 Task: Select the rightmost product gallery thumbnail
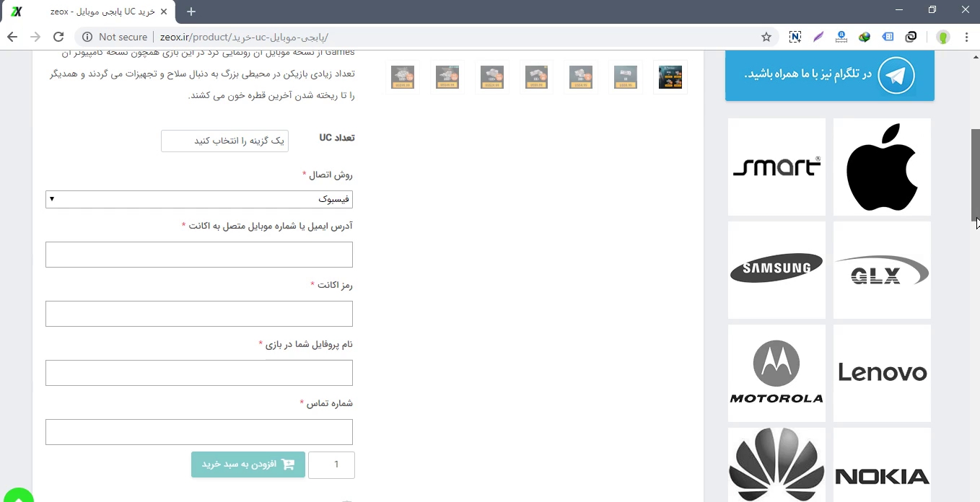(x=670, y=77)
